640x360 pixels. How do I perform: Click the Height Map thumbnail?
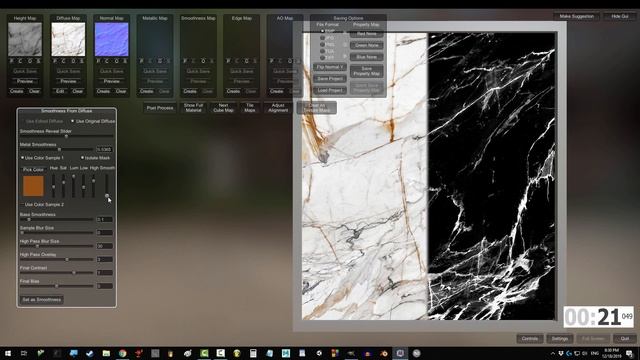coord(25,39)
